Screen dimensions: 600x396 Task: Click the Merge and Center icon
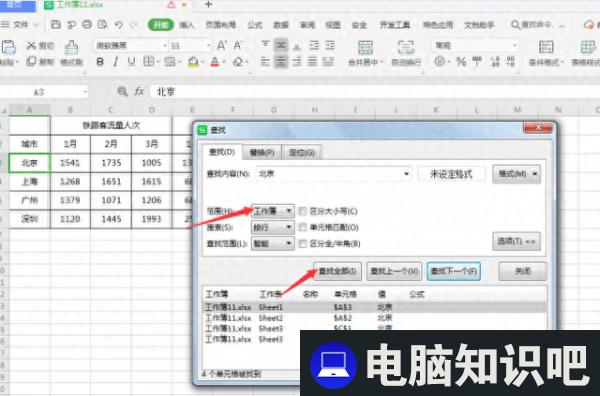365,47
